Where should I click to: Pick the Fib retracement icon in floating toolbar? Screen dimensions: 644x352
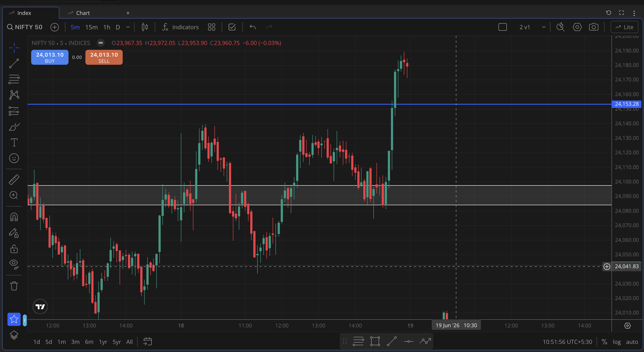(358, 341)
